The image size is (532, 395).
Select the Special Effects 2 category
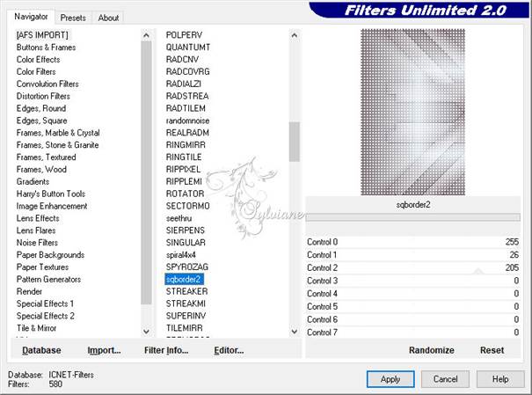(x=46, y=316)
